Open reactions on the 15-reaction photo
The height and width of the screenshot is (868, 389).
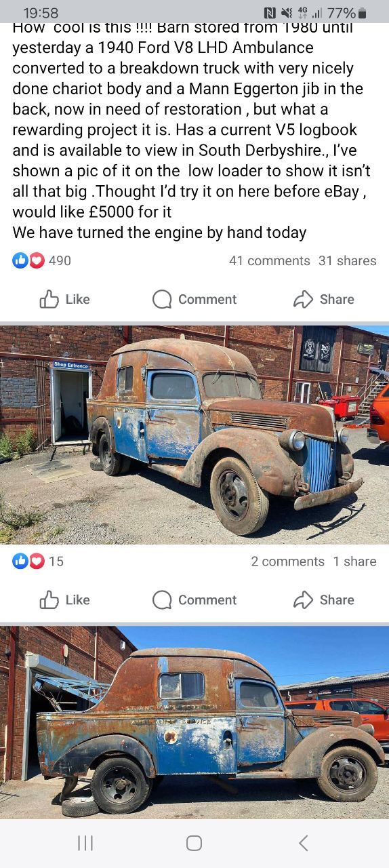tap(38, 561)
